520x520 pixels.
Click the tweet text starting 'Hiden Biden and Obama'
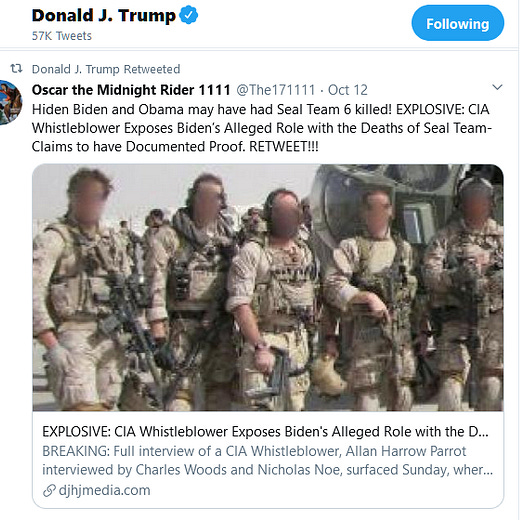(x=262, y=128)
